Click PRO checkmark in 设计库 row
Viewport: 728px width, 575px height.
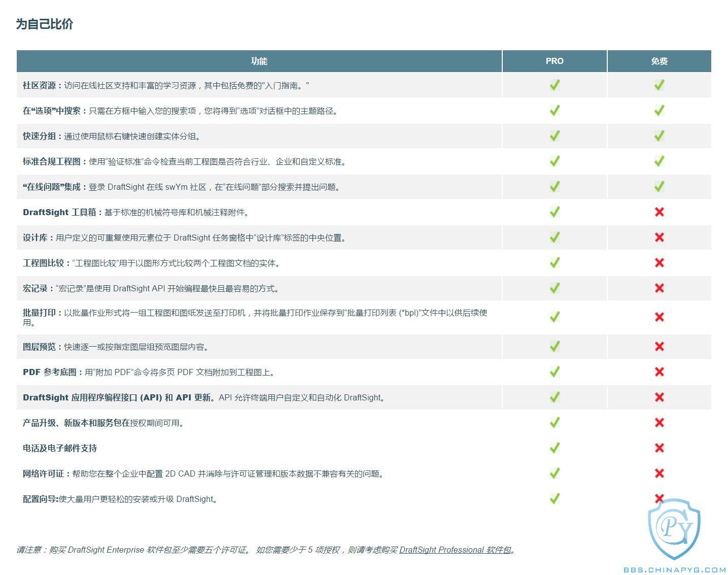554,237
